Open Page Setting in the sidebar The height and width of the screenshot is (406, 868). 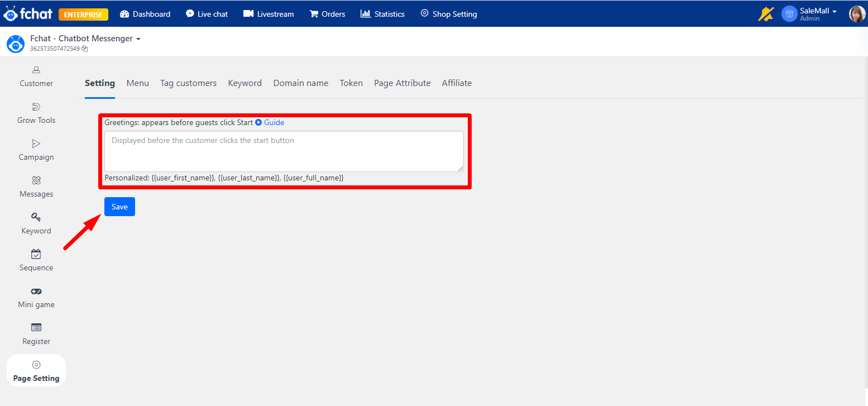click(x=36, y=370)
